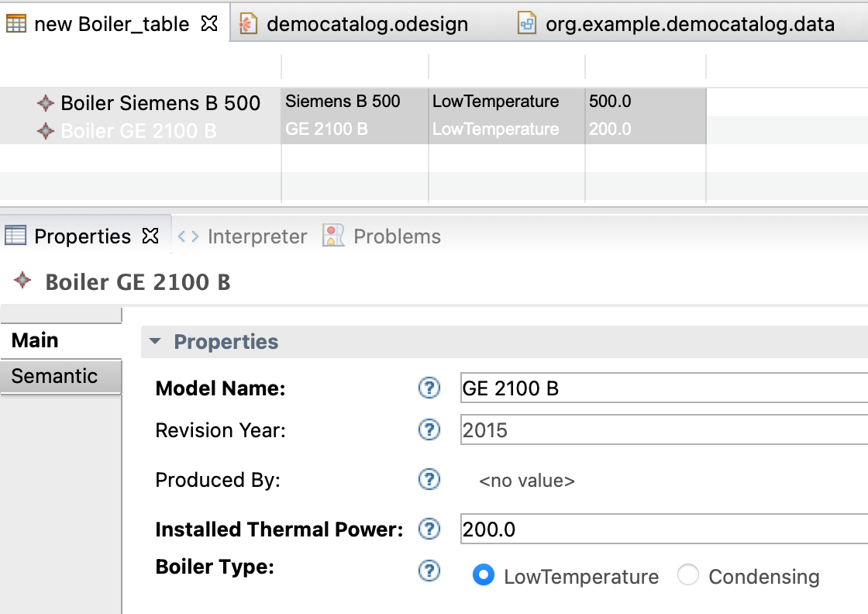Viewport: 868px width, 614px height.
Task: Click the 500.0 thermal power cell
Action: point(646,102)
